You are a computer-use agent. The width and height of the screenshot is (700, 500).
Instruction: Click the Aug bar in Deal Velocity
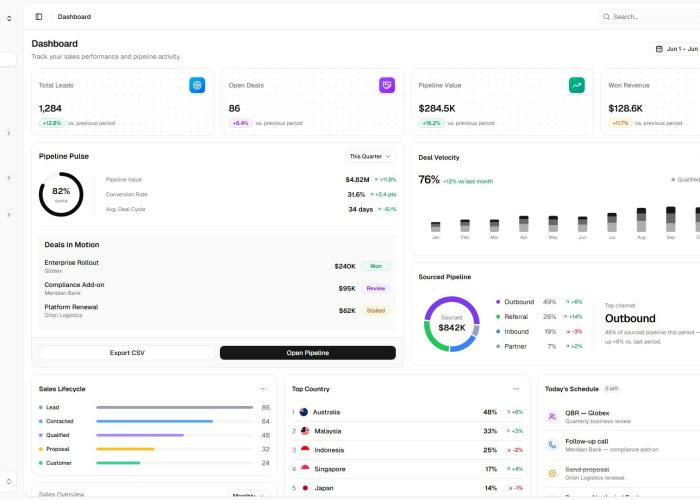click(641, 220)
